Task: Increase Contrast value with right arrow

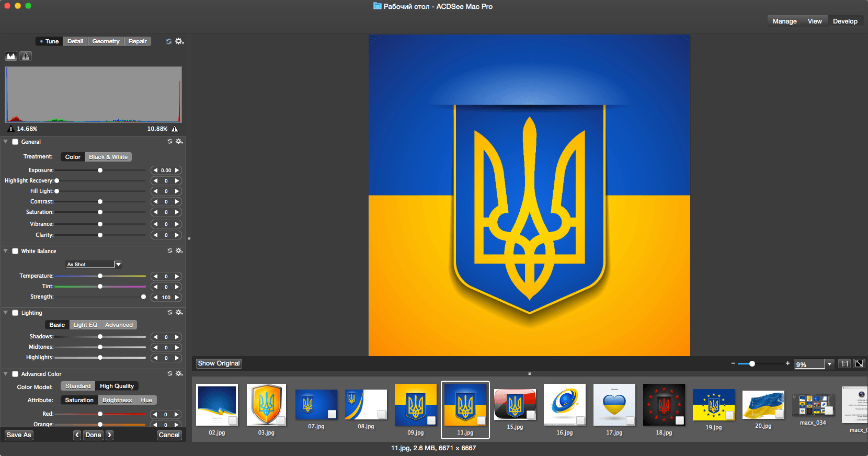Action: tap(177, 202)
